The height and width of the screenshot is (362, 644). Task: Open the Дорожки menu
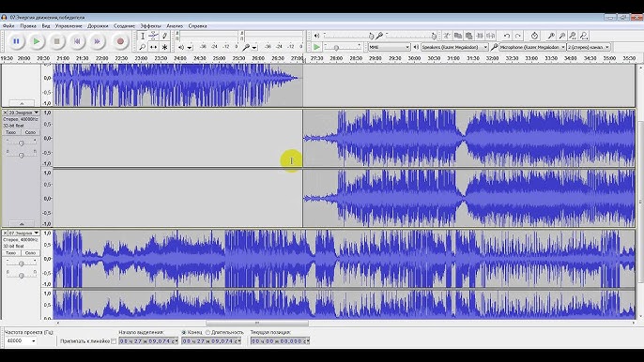click(x=98, y=26)
